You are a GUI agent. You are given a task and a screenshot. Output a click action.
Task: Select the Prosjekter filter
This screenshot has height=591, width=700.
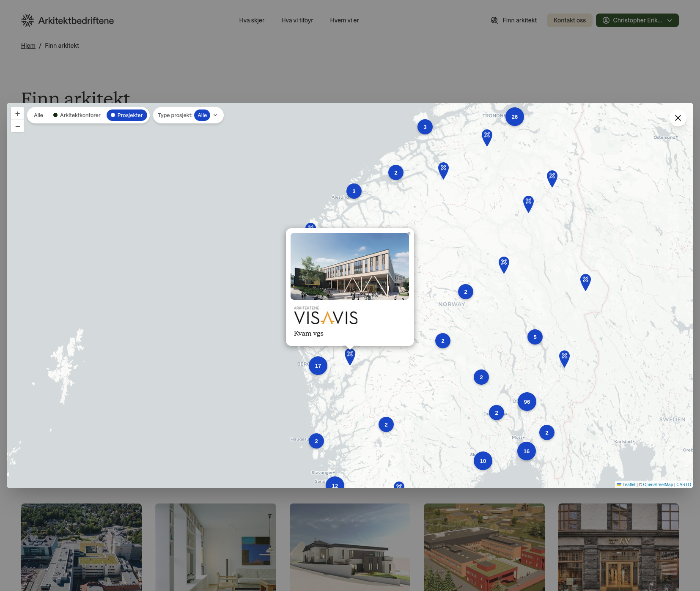click(x=127, y=115)
